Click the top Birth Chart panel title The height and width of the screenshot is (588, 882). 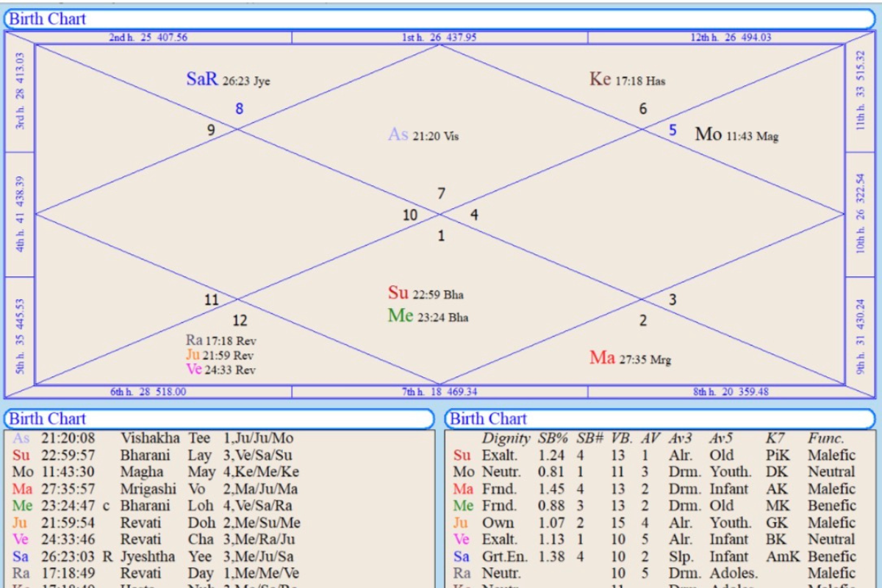coord(47,19)
